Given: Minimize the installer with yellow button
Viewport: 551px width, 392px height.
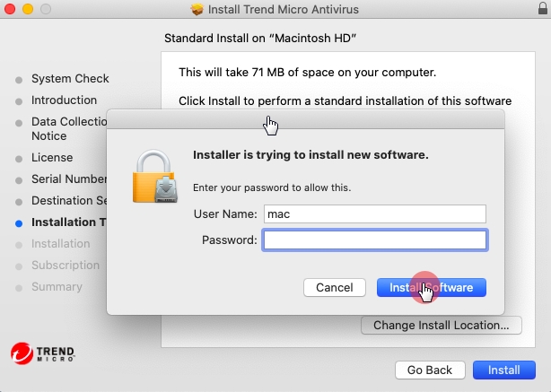Looking at the screenshot, I should (x=28, y=9).
